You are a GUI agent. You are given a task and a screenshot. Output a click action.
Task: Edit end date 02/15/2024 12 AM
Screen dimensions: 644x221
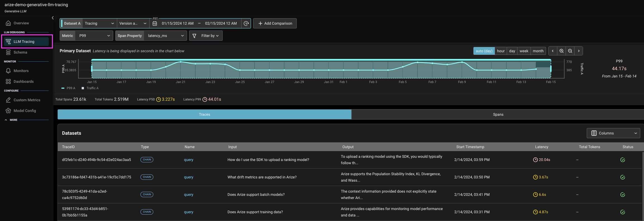click(221, 23)
